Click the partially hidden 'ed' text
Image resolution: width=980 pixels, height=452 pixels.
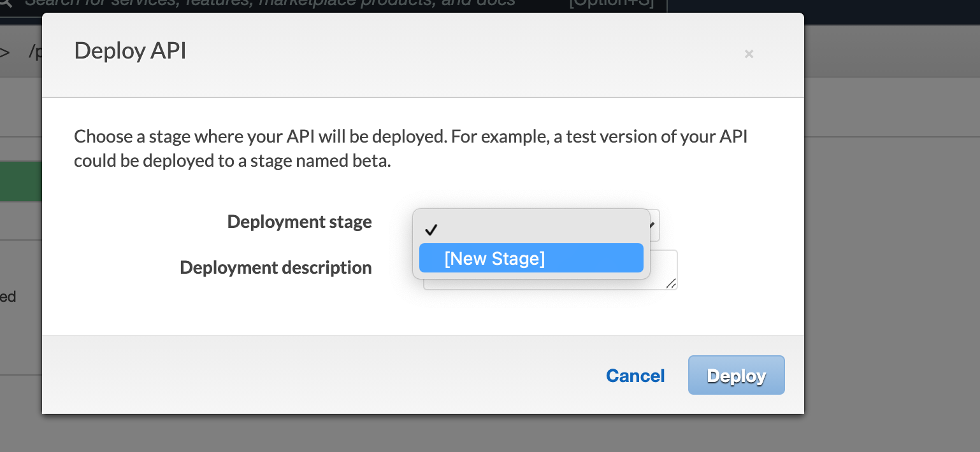pos(8,297)
